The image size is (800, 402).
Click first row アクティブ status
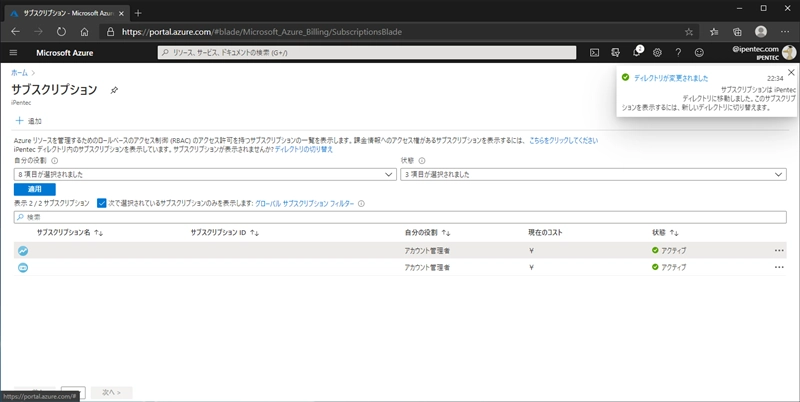669,250
